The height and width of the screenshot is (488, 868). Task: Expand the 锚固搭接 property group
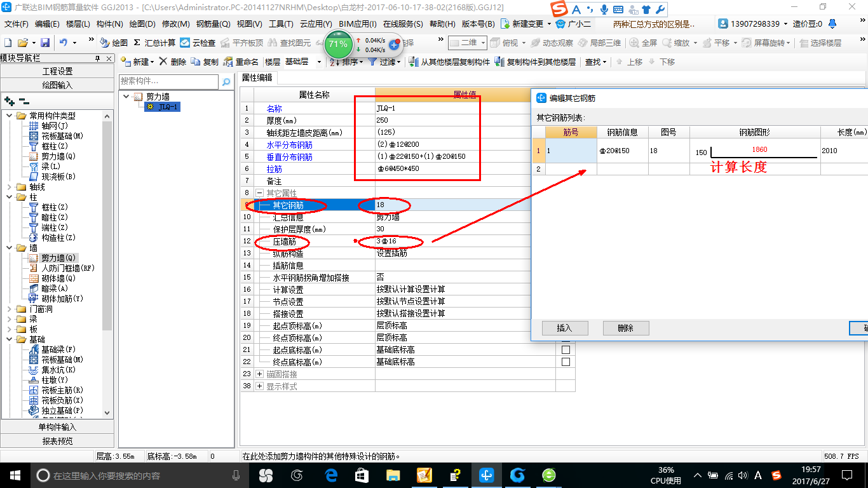[259, 374]
